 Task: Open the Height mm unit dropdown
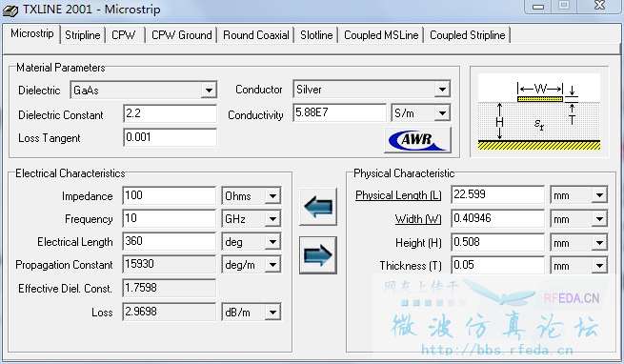[x=599, y=243]
